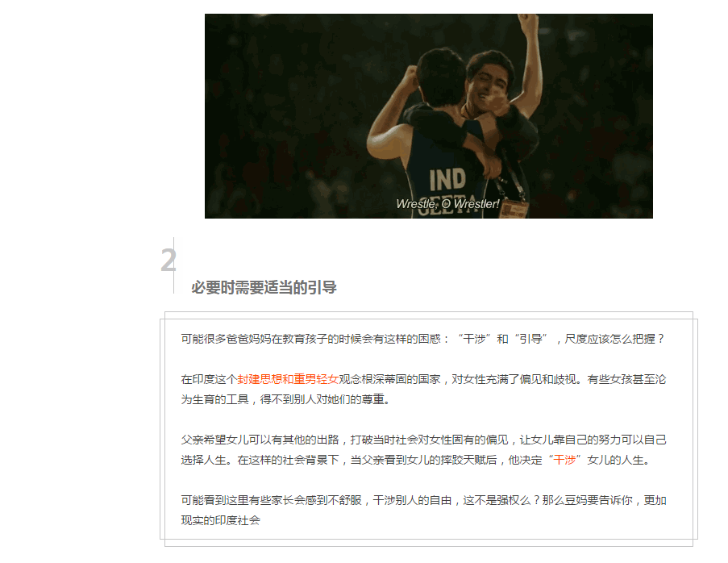Click the wrestling movie GIF image

click(429, 115)
